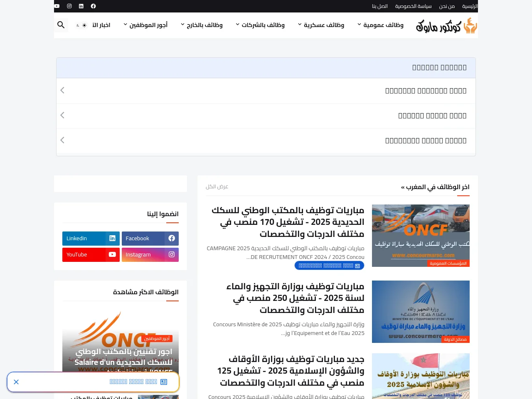The image size is (532, 399).
Task: Click مصالح الدولة category tag
Action: pos(455,340)
